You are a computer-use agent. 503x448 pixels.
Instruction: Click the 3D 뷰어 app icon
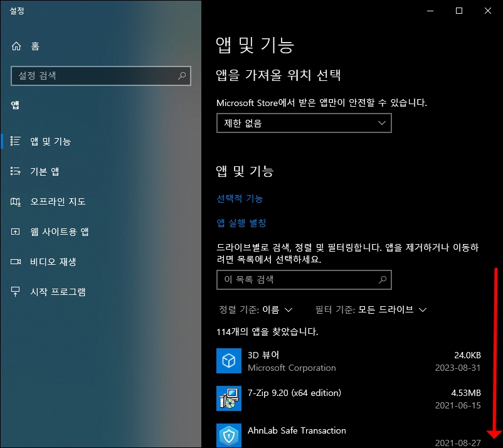[229, 361]
